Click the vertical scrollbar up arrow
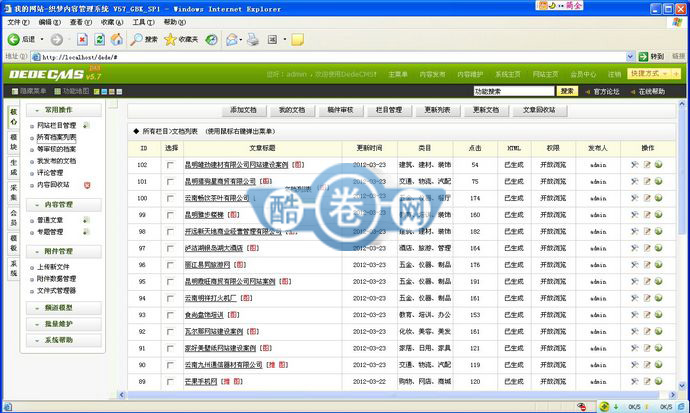The width and height of the screenshot is (690, 413). (682, 104)
